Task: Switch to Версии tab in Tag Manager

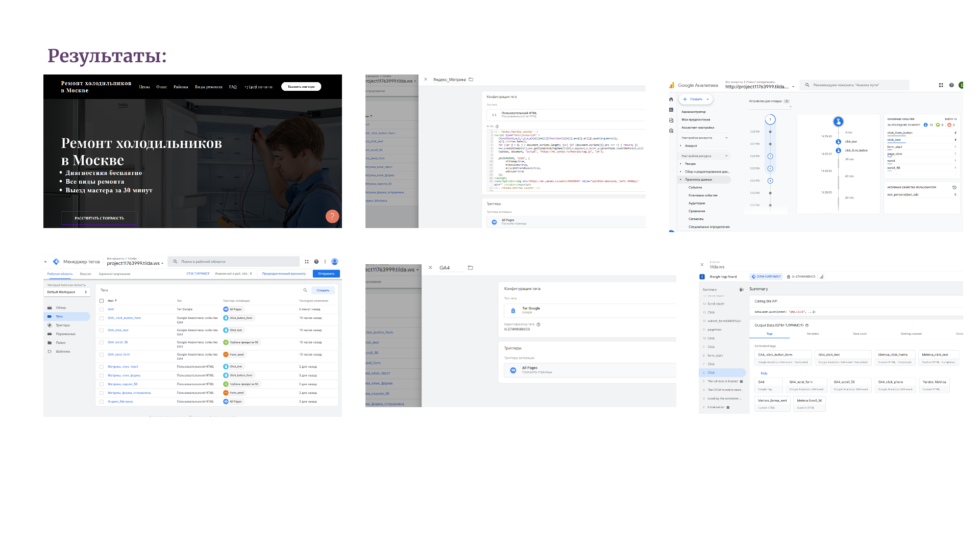Action: point(86,274)
